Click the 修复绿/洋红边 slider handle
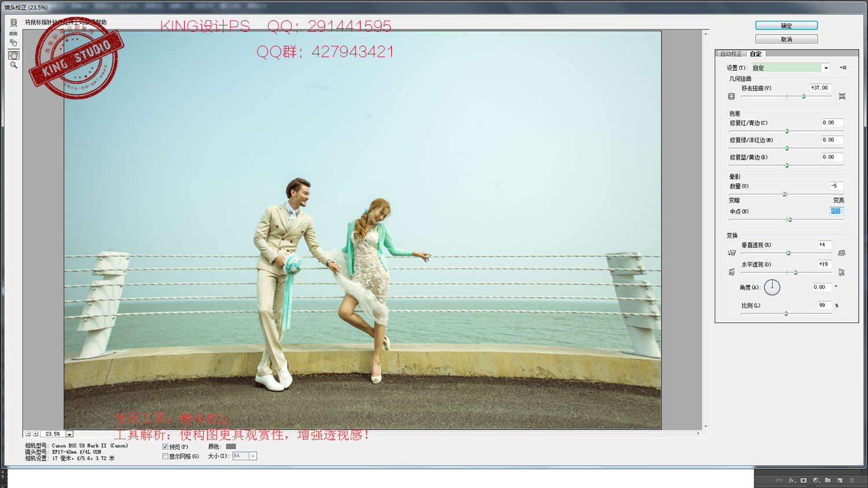 (787, 149)
